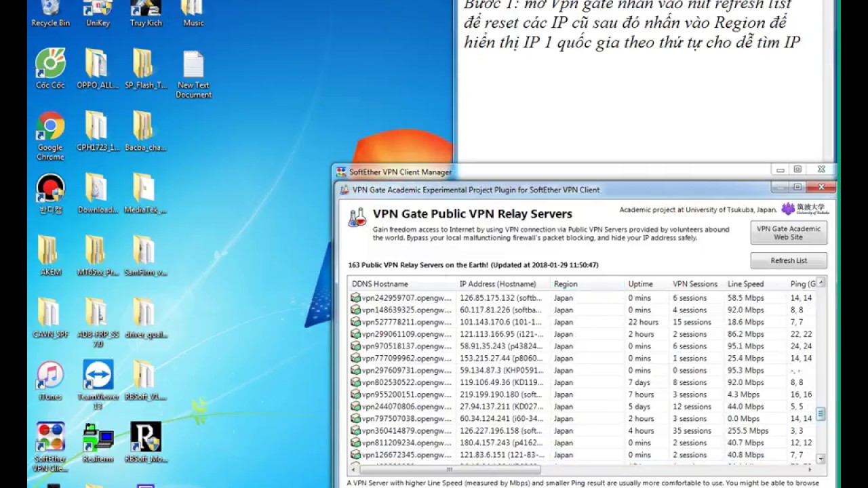
Task: Select server vpn955200151.opengw row
Action: pyautogui.click(x=583, y=394)
